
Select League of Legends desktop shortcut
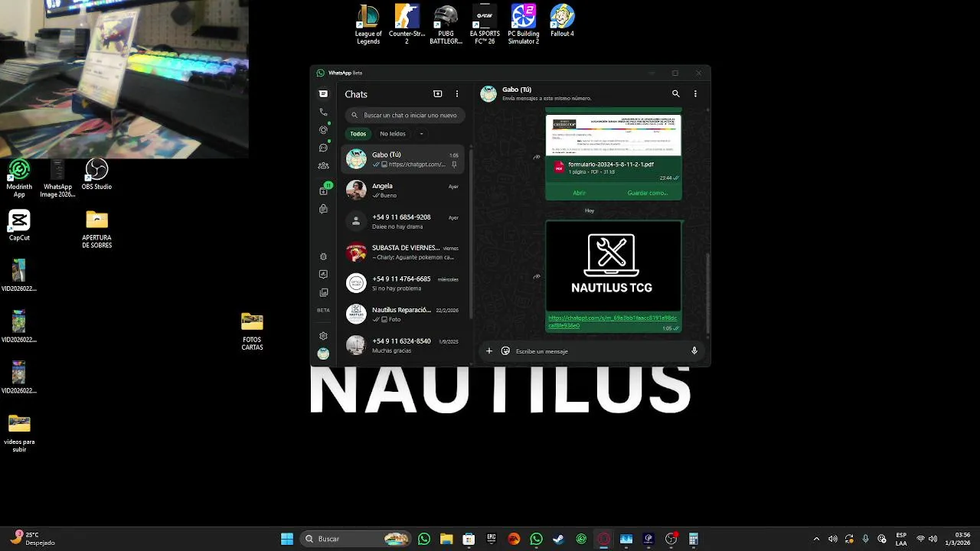click(368, 24)
